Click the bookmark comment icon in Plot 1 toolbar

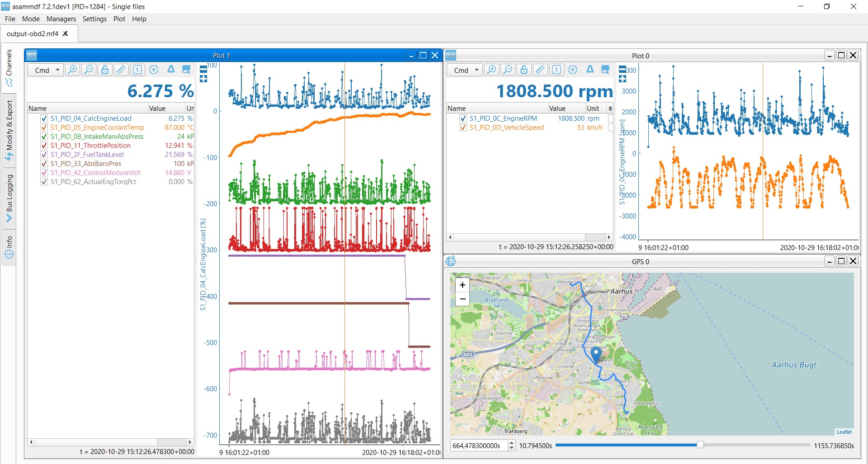[186, 69]
